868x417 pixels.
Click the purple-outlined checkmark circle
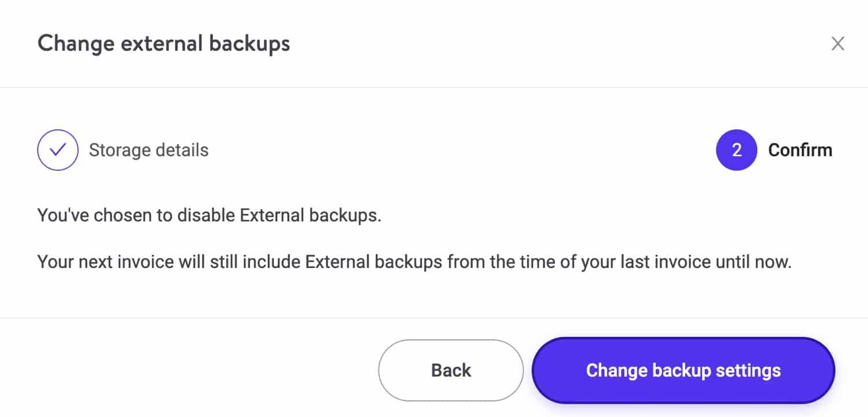coord(58,150)
